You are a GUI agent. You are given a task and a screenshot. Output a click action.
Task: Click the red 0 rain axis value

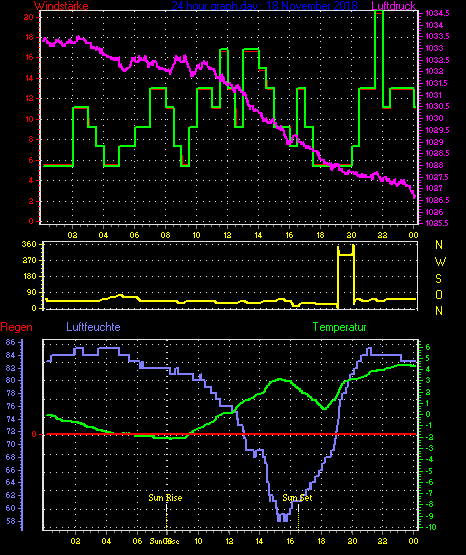tap(34, 434)
